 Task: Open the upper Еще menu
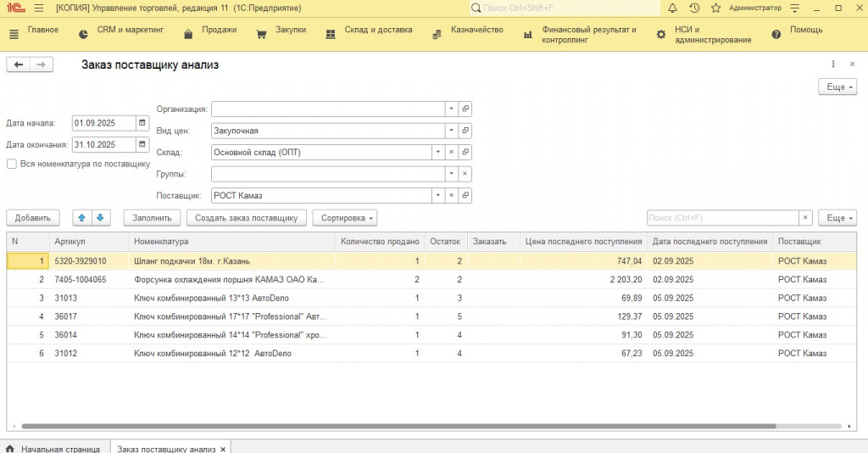837,87
